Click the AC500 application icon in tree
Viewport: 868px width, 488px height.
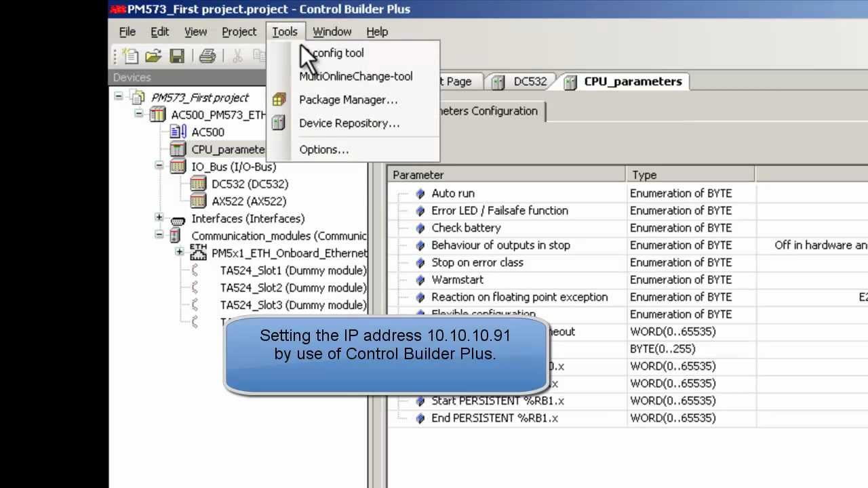click(178, 132)
